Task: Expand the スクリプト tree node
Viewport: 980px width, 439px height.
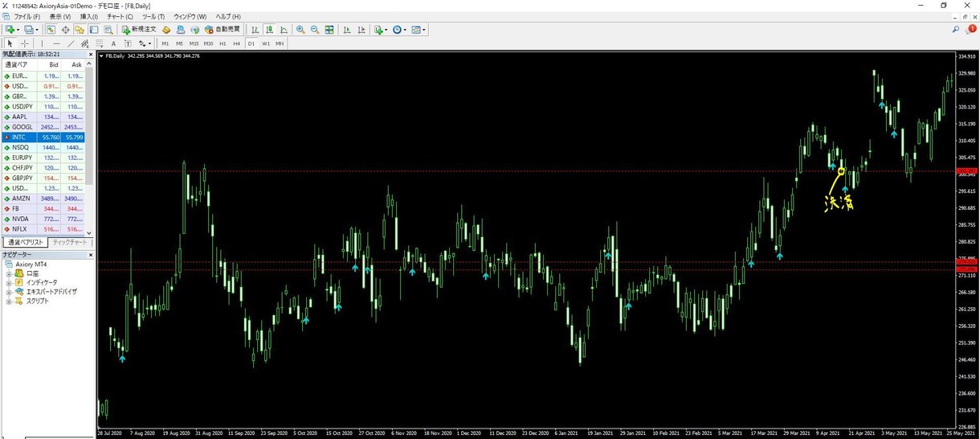Action: 9,301
